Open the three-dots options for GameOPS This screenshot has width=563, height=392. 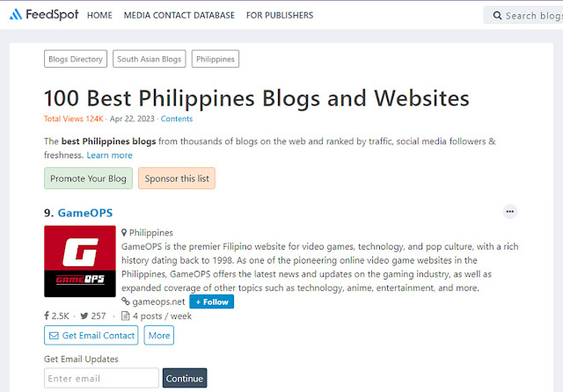coord(510,212)
